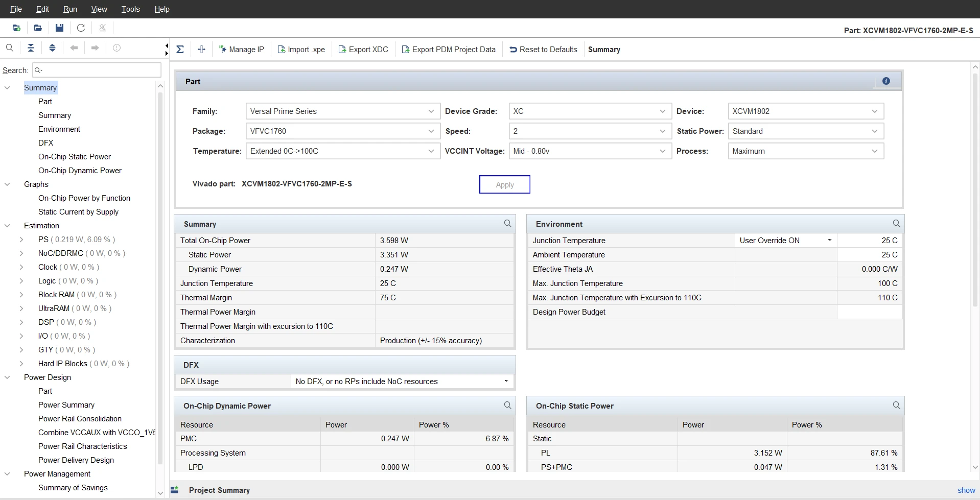Click the magnifier icon above the search field
Viewport: 980px width, 500px height.
[10, 48]
